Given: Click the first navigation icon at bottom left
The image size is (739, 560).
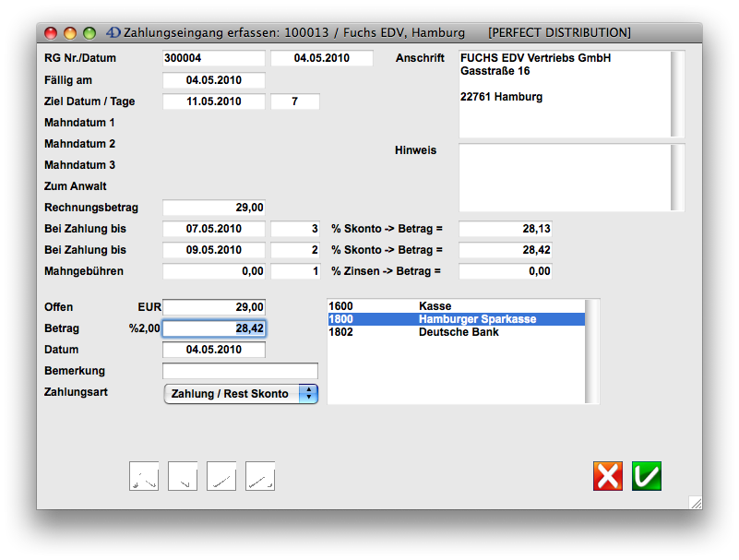Looking at the screenshot, I should pyautogui.click(x=144, y=476).
